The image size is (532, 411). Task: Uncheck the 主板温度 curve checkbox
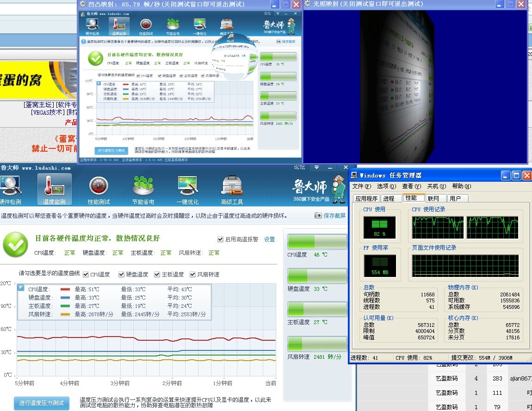157,274
